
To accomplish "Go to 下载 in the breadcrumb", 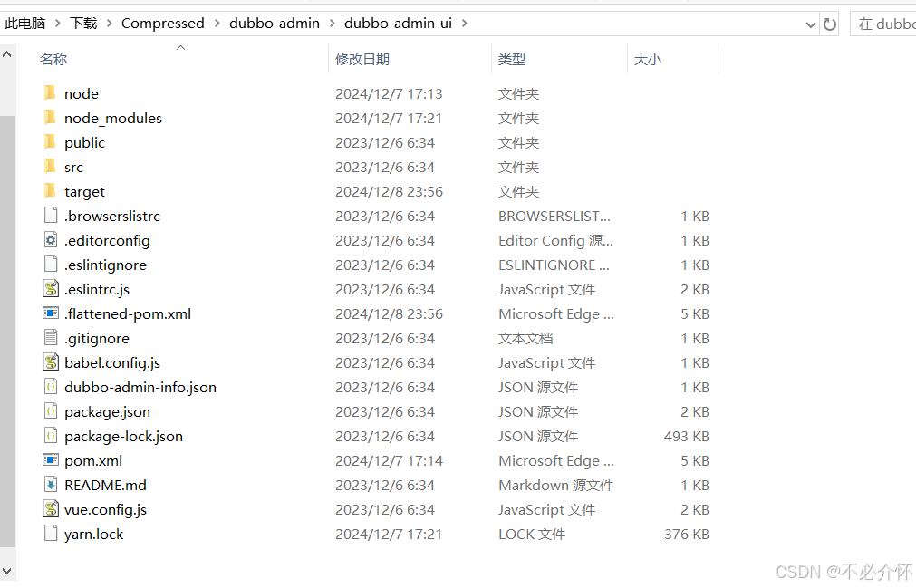I will [83, 24].
